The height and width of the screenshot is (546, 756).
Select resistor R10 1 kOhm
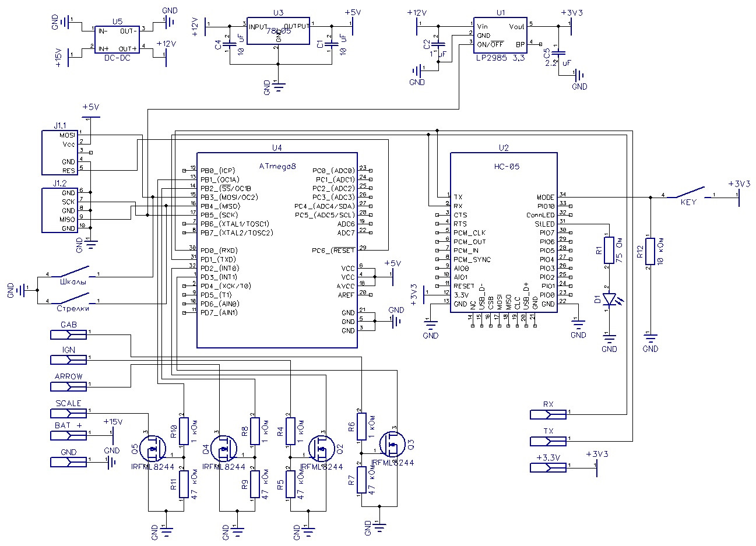(184, 431)
